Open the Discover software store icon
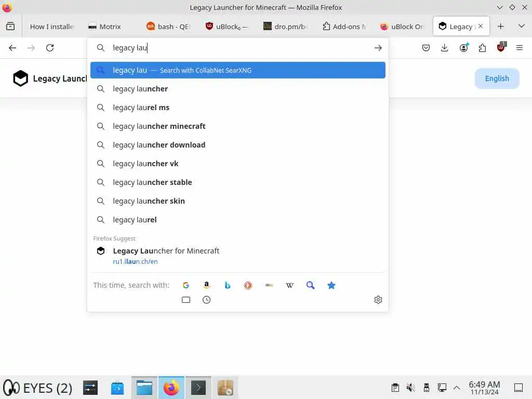The height and width of the screenshot is (399, 532). click(117, 388)
